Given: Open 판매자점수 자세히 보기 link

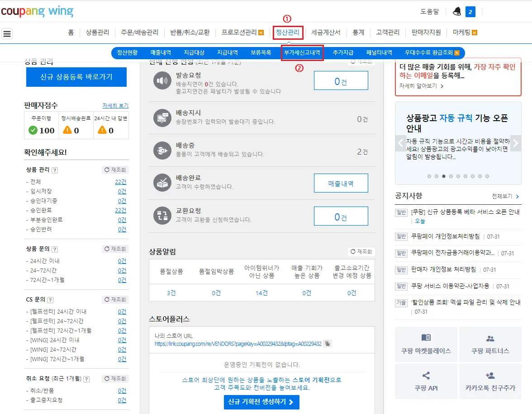Looking at the screenshot, I should (115, 106).
